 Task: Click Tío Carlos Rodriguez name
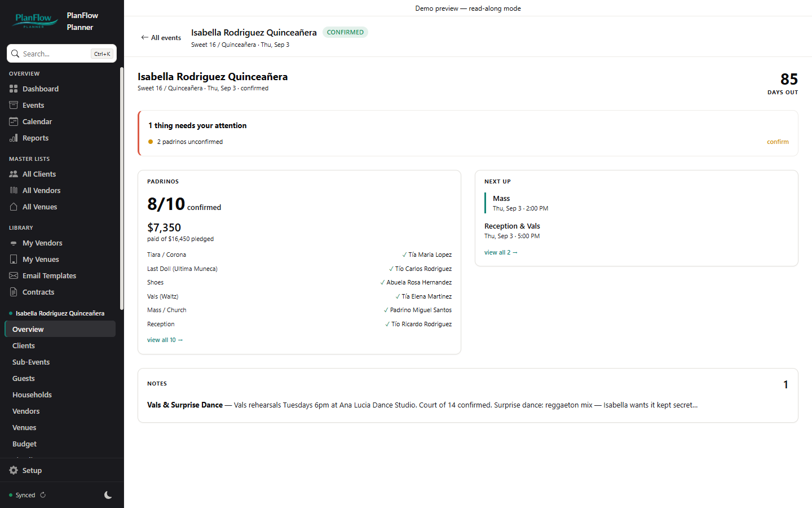coord(423,269)
